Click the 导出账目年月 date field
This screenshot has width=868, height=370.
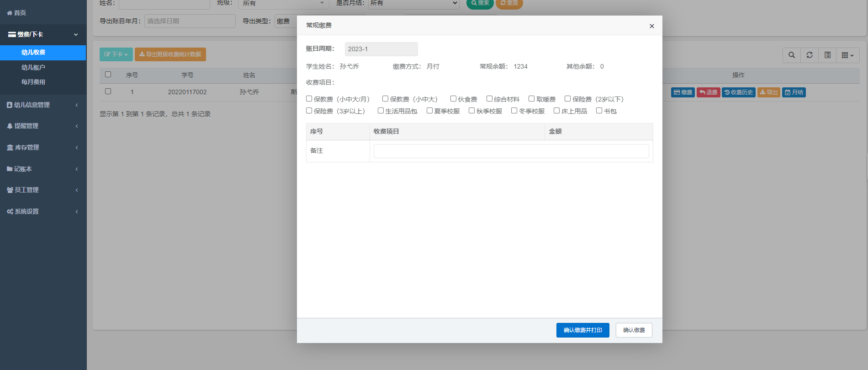click(x=190, y=21)
